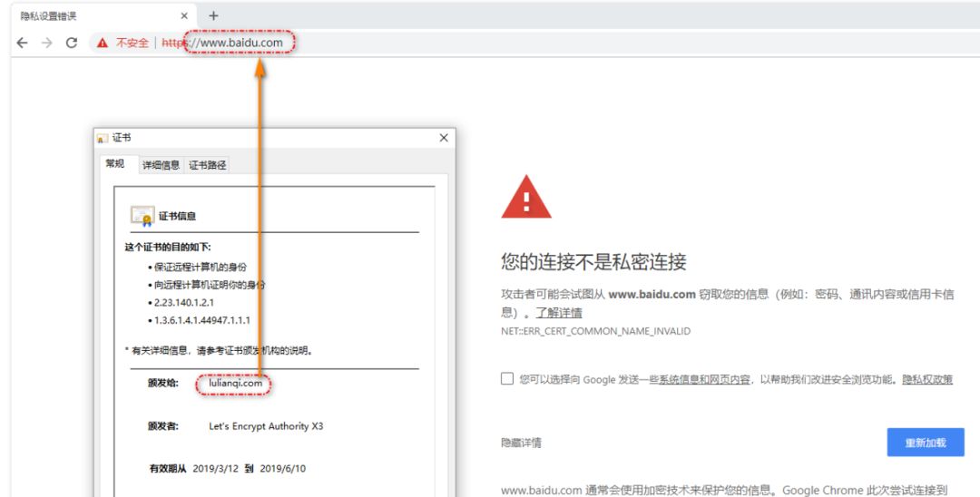Click the 重新加载 reload button
980x497 pixels.
[926, 443]
